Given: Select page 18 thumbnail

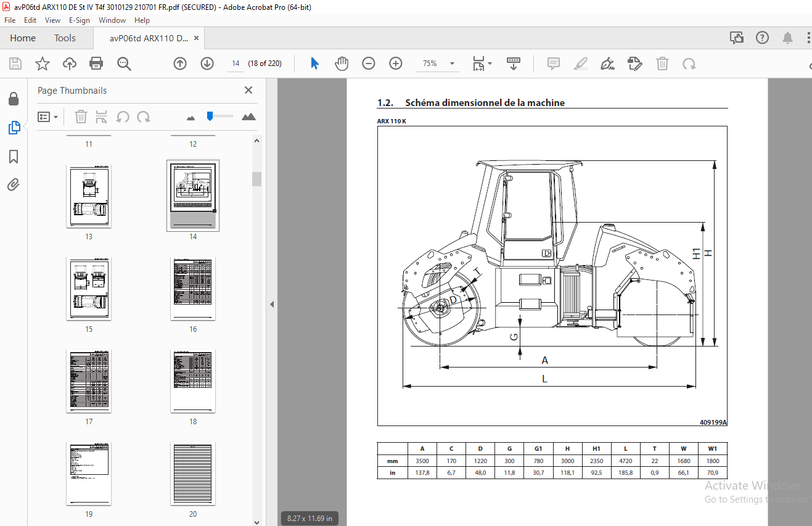Looking at the screenshot, I should pyautogui.click(x=193, y=381).
